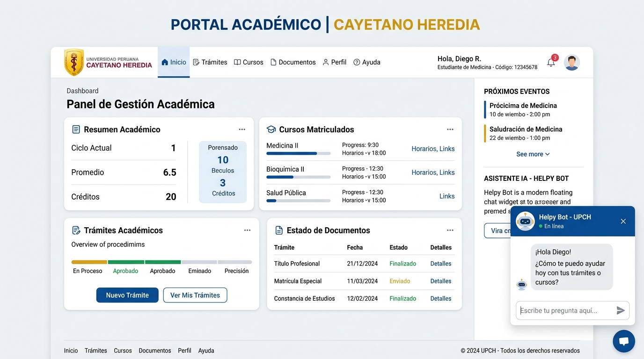Switch to the Cursos navigation tab
This screenshot has height=359, width=644.
tap(249, 62)
